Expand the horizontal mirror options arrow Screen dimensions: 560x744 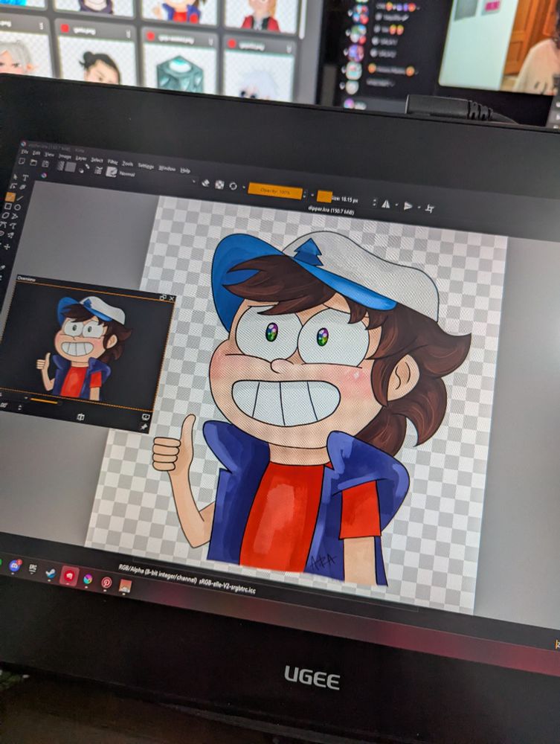point(397,205)
